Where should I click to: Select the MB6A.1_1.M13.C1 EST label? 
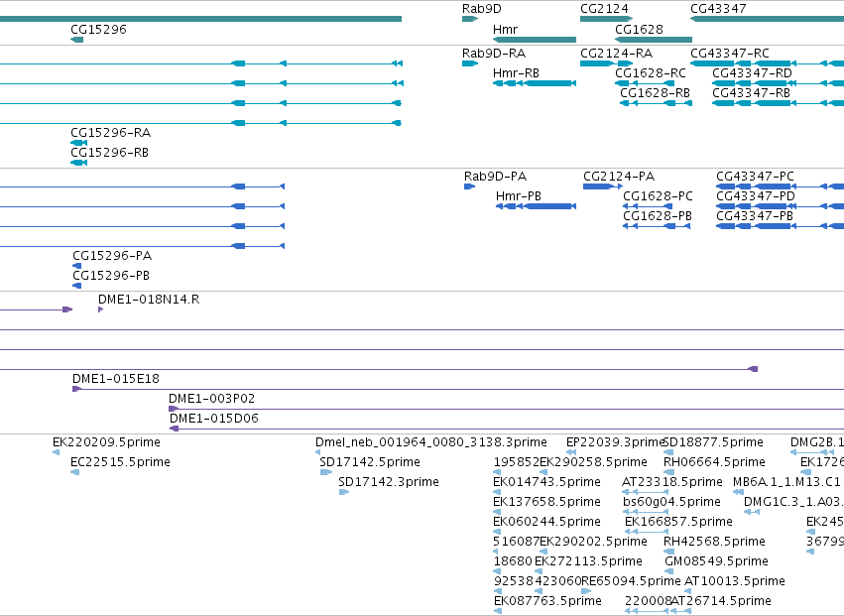(x=786, y=482)
